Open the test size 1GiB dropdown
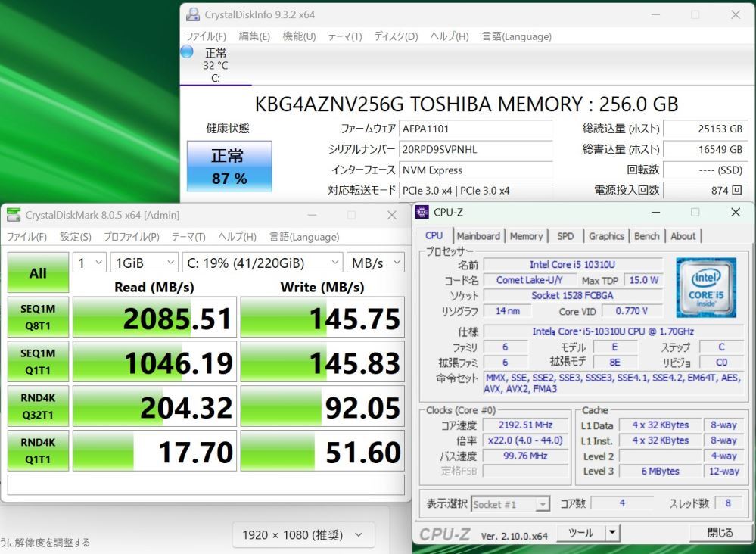Image resolution: width=756 pixels, height=554 pixels. 144,262
